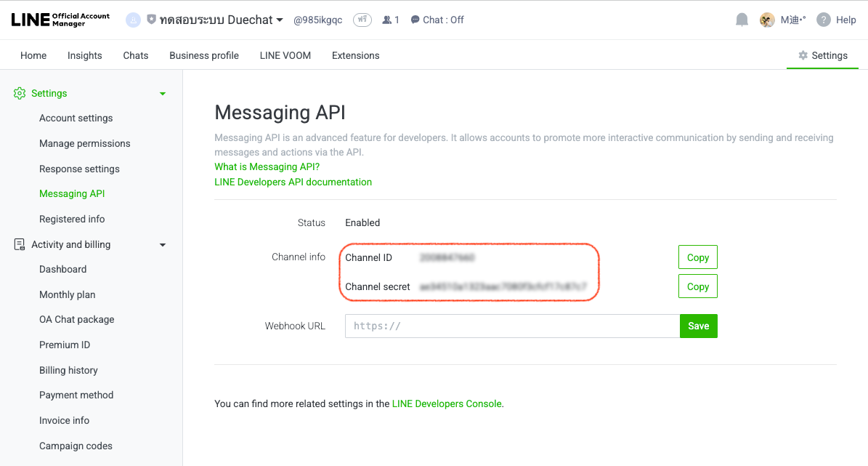This screenshot has width=868, height=466.
Task: Open the Business profile tab
Action: (x=204, y=55)
